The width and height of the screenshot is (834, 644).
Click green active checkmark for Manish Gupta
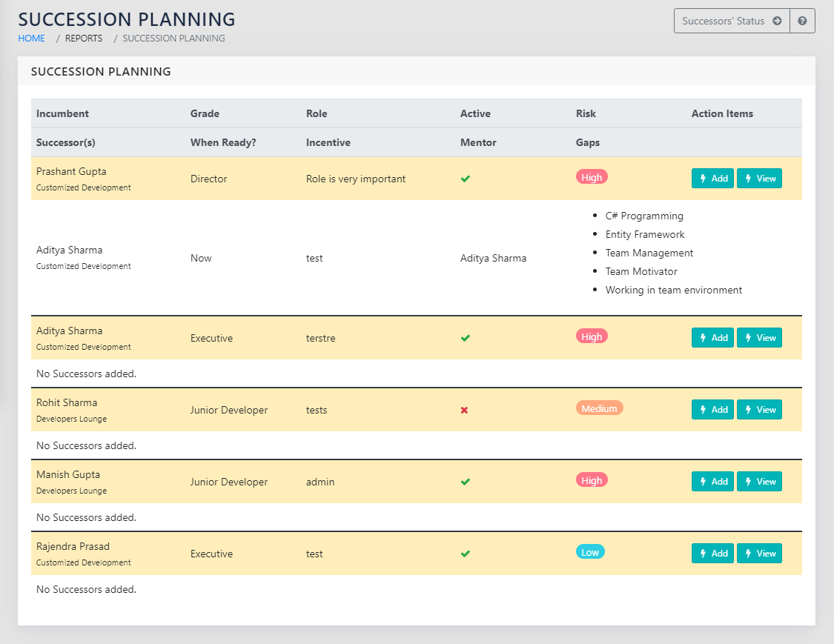466,482
